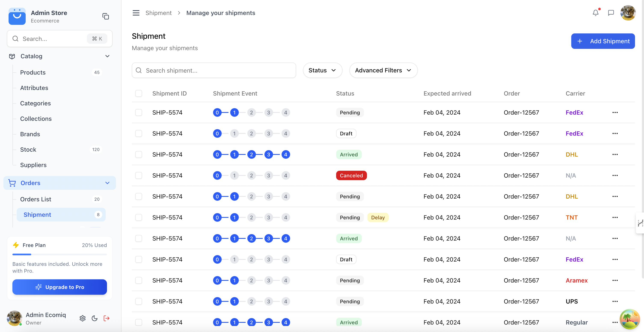Screen dimensions: 644x332
Task: Open the Products menu item
Action: pyautogui.click(x=33, y=72)
